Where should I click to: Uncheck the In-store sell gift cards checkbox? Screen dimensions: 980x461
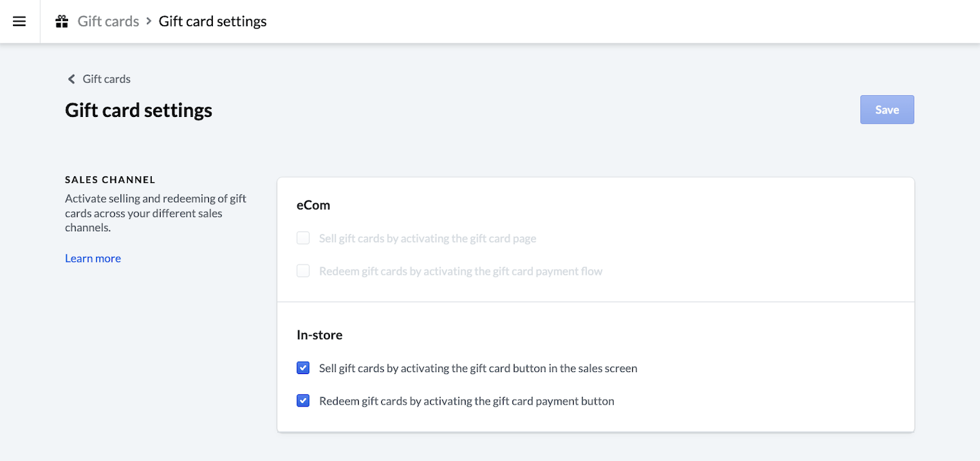pyautogui.click(x=303, y=369)
